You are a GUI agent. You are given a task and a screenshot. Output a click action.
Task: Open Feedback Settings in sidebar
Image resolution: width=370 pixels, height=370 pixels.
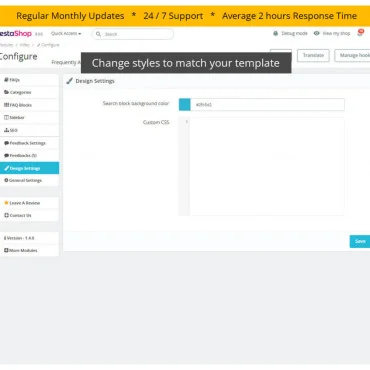29,143
